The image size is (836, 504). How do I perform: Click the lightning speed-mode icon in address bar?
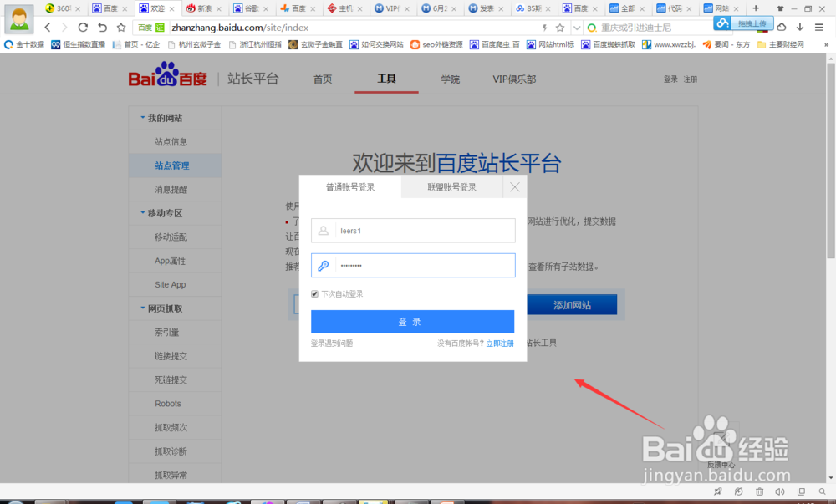(x=544, y=28)
